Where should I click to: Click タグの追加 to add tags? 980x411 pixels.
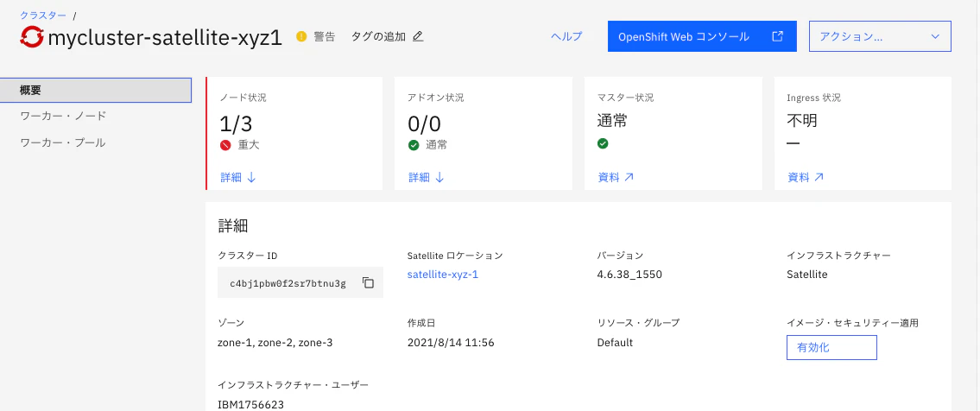[x=379, y=36]
